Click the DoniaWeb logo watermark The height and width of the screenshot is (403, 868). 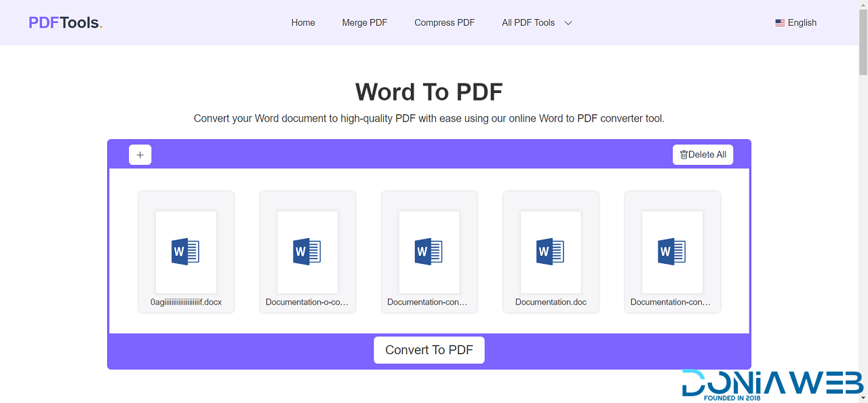pos(772,384)
